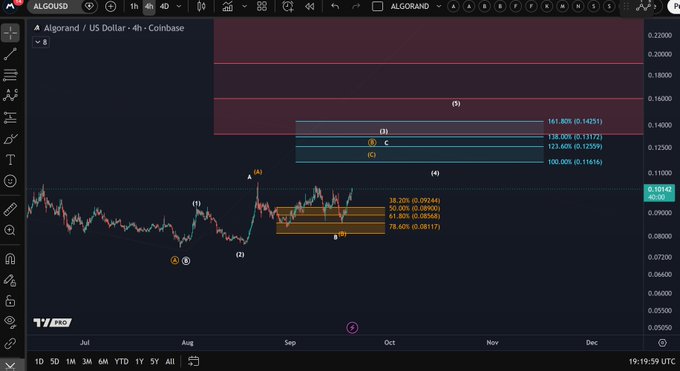This screenshot has height=371, width=680.
Task: Toggle stay in drawing mode
Action: [10, 280]
